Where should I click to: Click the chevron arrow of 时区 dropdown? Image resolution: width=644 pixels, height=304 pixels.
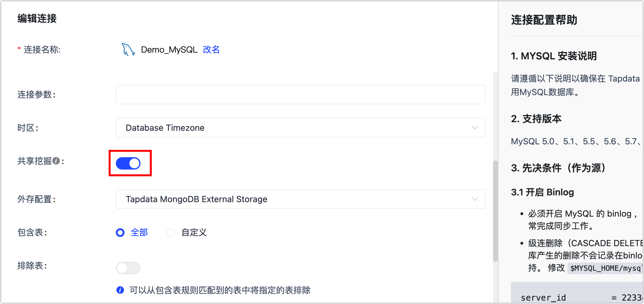pyautogui.click(x=475, y=128)
